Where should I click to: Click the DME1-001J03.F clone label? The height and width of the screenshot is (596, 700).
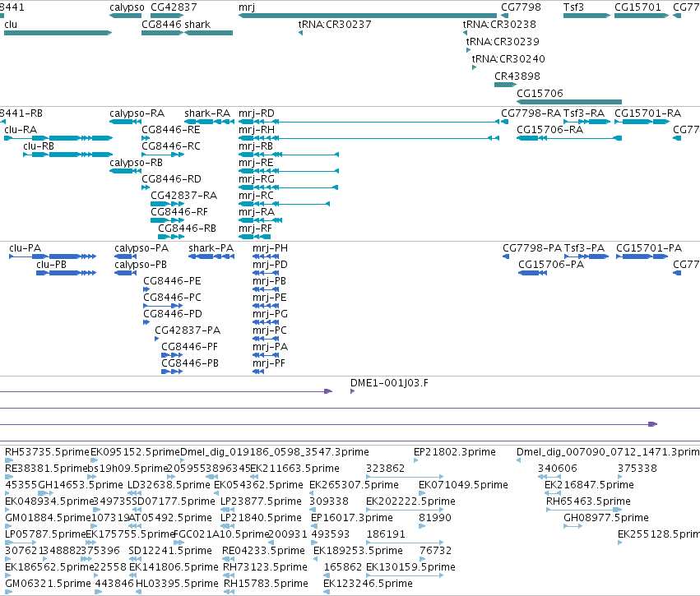(x=389, y=383)
